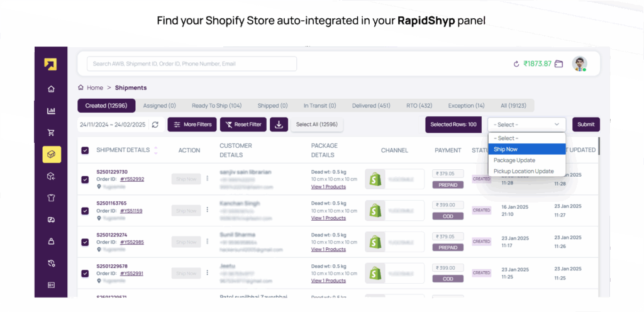
Task: Go to Home in the breadcrumb
Action: tap(95, 87)
